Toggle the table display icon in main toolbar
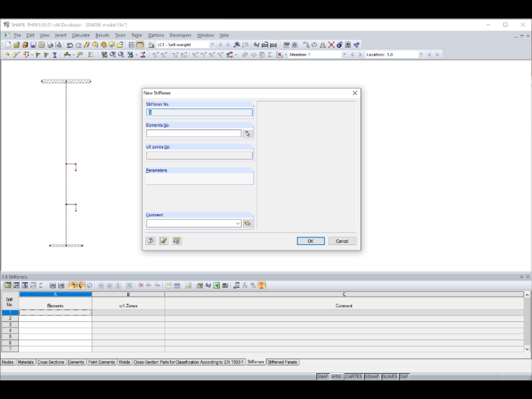Image resolution: width=532 pixels, height=399 pixels. (x=140, y=45)
